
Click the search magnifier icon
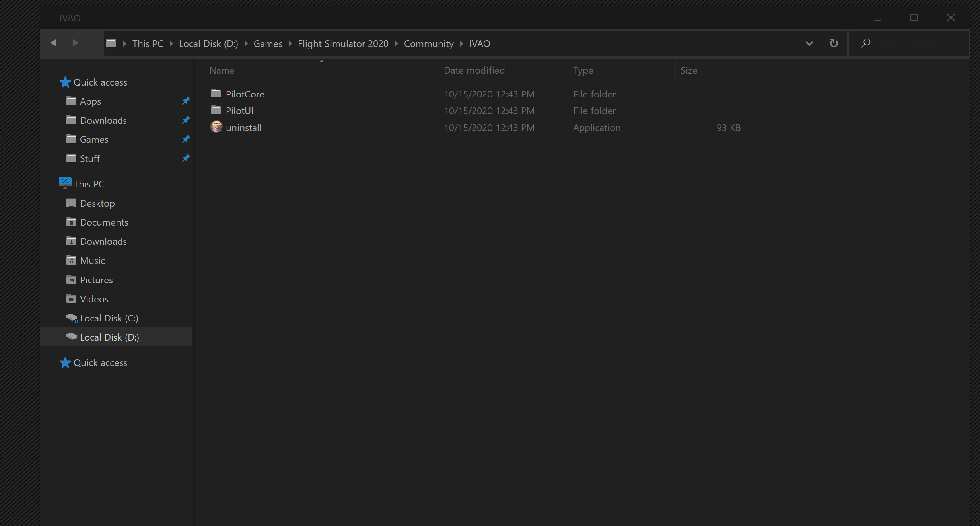point(865,43)
